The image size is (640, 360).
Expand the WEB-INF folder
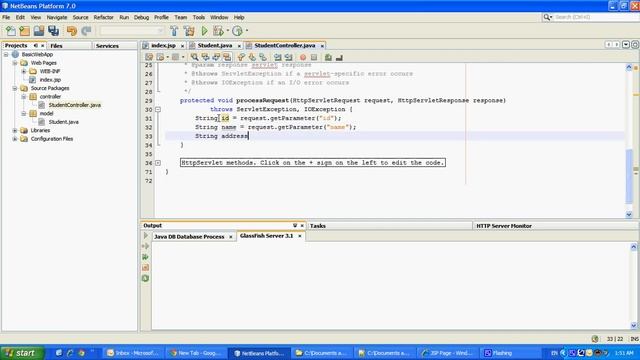[24, 71]
